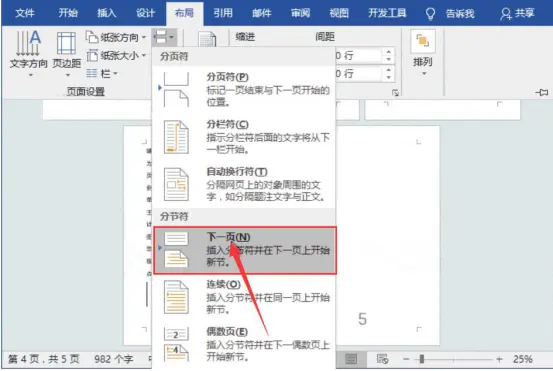The image size is (553, 371).
Task: Switch to the 开始 tab
Action: pyautogui.click(x=68, y=13)
